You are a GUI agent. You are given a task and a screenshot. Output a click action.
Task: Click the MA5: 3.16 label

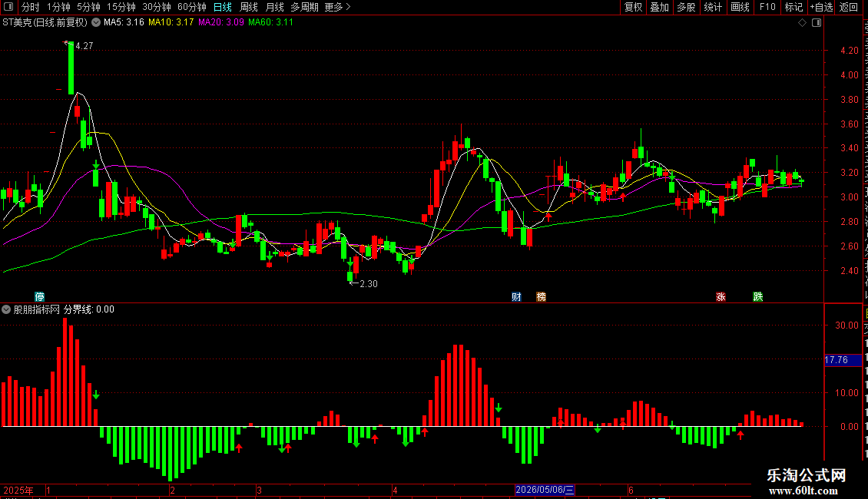coord(124,23)
